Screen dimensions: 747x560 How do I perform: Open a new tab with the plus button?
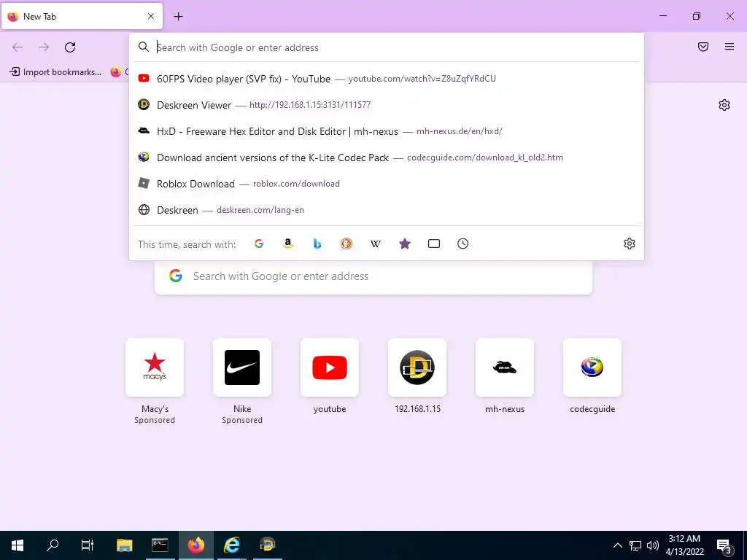(x=178, y=17)
